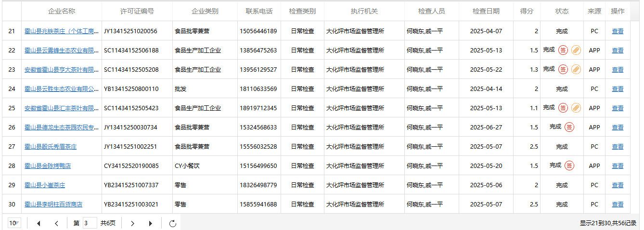Viewport: 644px width, 230px height.
Task: Go to the next page
Action: point(133,223)
